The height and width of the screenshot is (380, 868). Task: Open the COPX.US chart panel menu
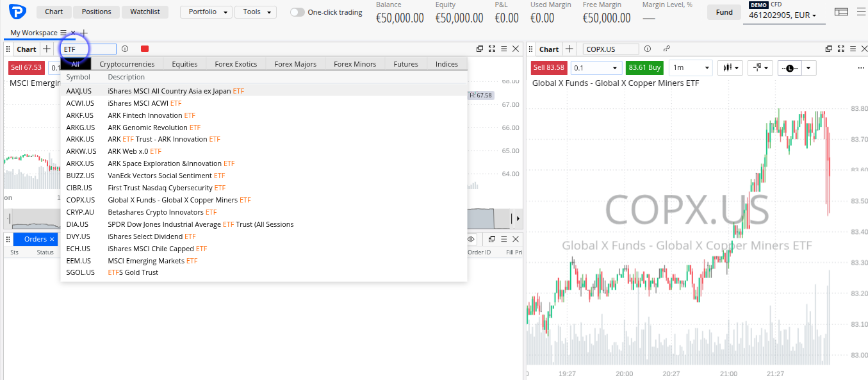pos(851,49)
